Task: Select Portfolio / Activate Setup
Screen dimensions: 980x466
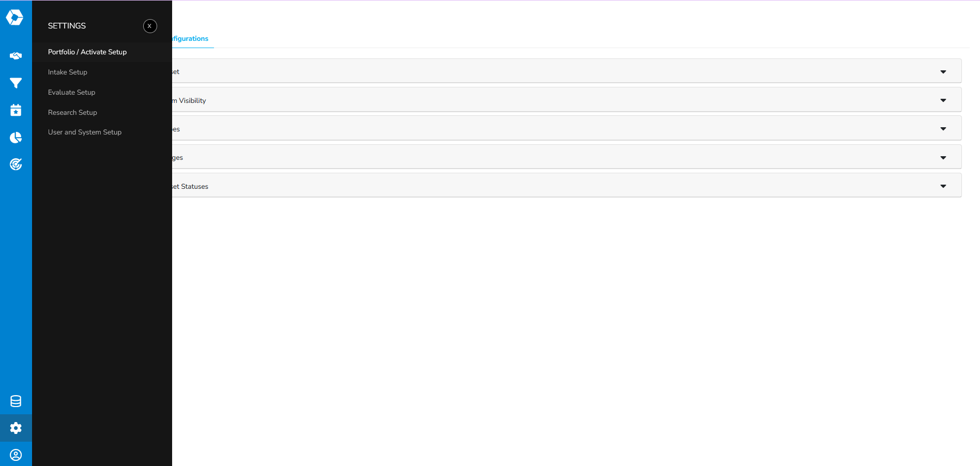Action: pyautogui.click(x=87, y=52)
